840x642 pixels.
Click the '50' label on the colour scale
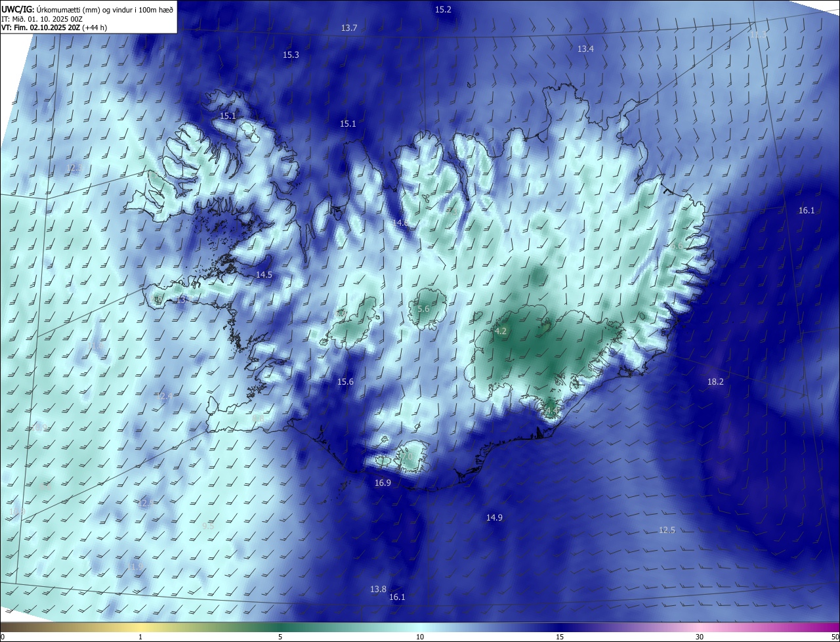[x=835, y=637]
